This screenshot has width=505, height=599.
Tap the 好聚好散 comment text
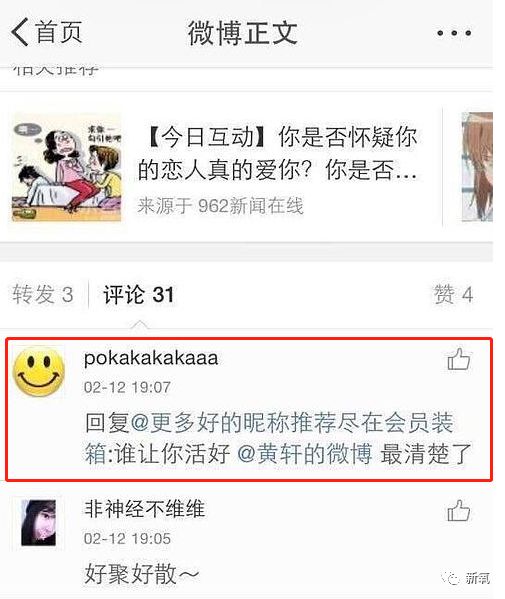[142, 573]
